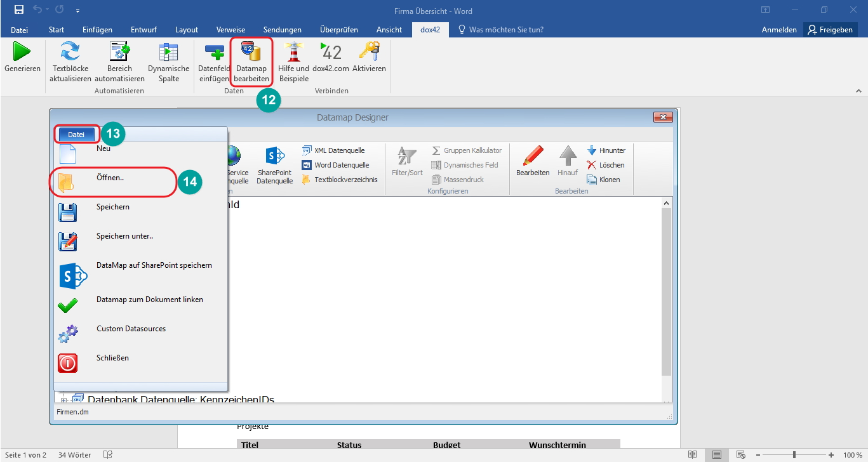
Task: Add a Word Datenquelle
Action: [335, 165]
